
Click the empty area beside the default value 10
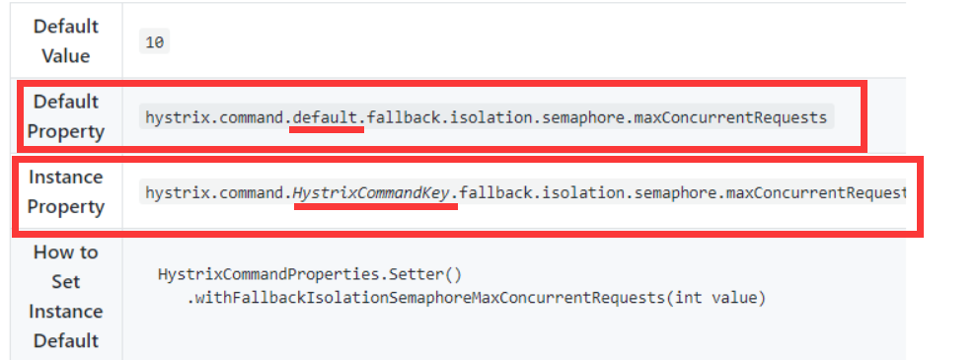tap(531, 42)
